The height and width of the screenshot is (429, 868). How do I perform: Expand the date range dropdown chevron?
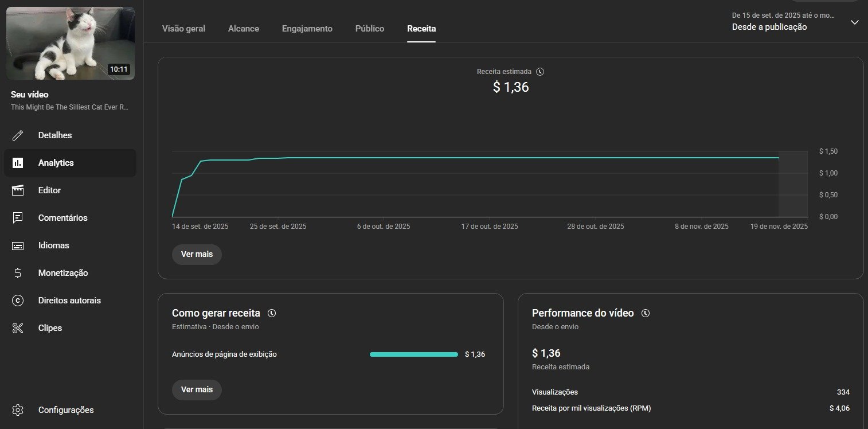tap(854, 22)
